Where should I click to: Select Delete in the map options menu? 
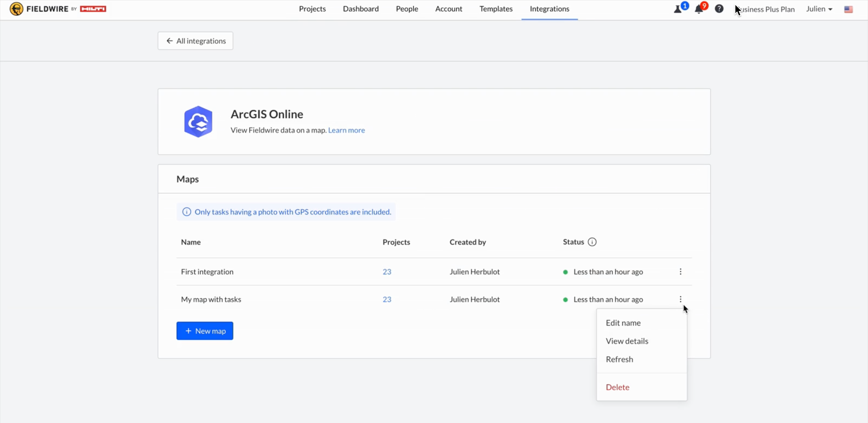tap(617, 387)
